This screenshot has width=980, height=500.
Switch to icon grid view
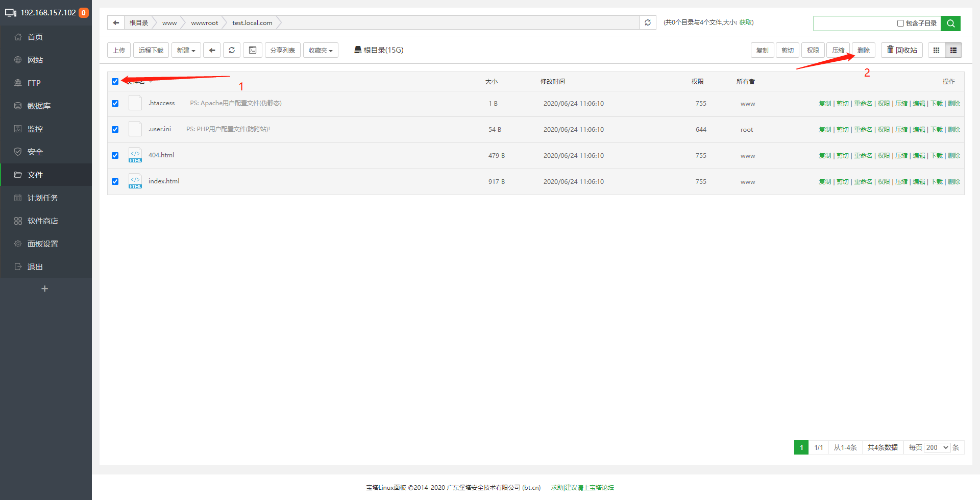936,50
